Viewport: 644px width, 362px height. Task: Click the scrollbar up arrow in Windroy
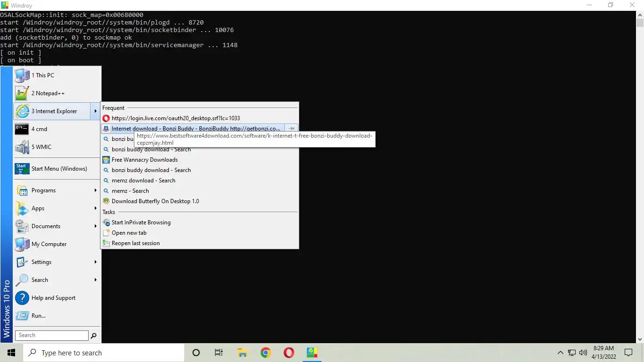tap(640, 15)
